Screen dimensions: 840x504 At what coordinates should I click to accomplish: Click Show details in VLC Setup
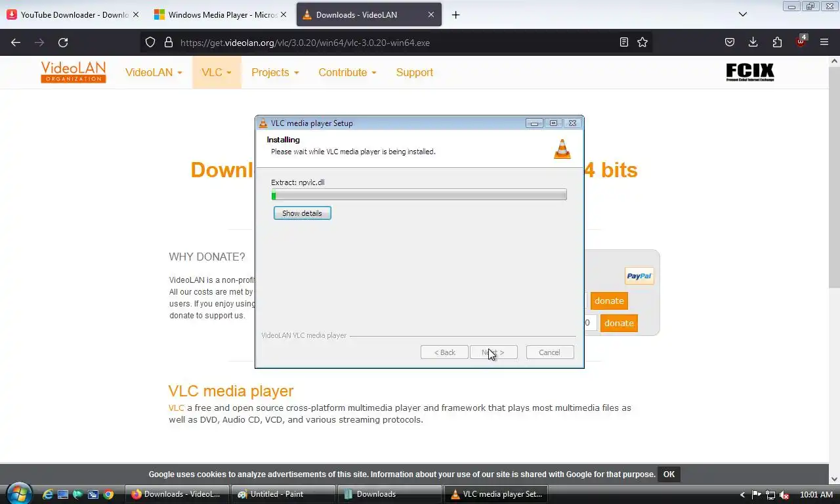pos(302,213)
